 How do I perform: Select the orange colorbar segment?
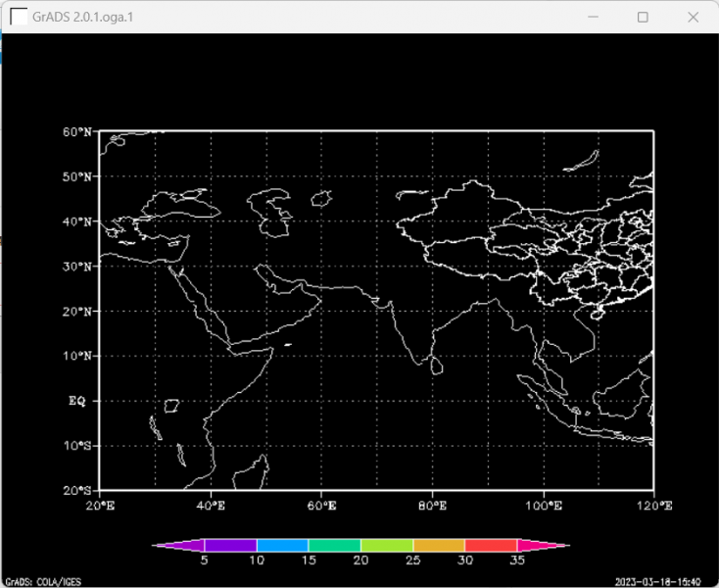coord(438,545)
